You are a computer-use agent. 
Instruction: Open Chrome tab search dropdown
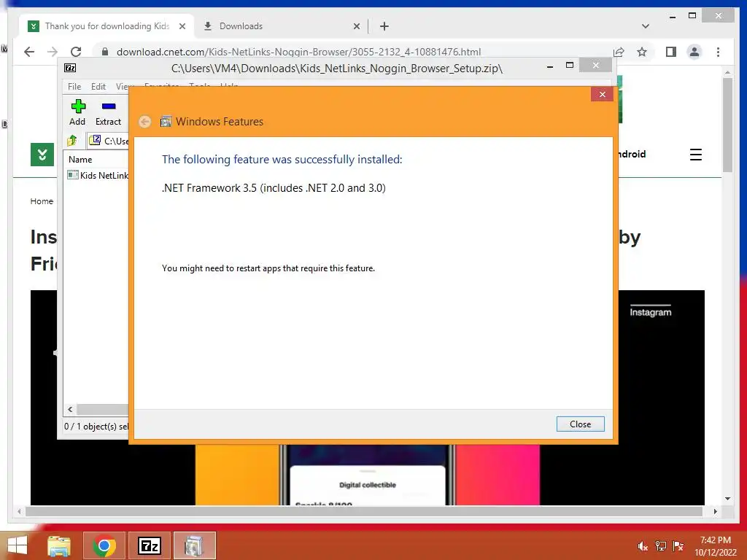pyautogui.click(x=645, y=26)
